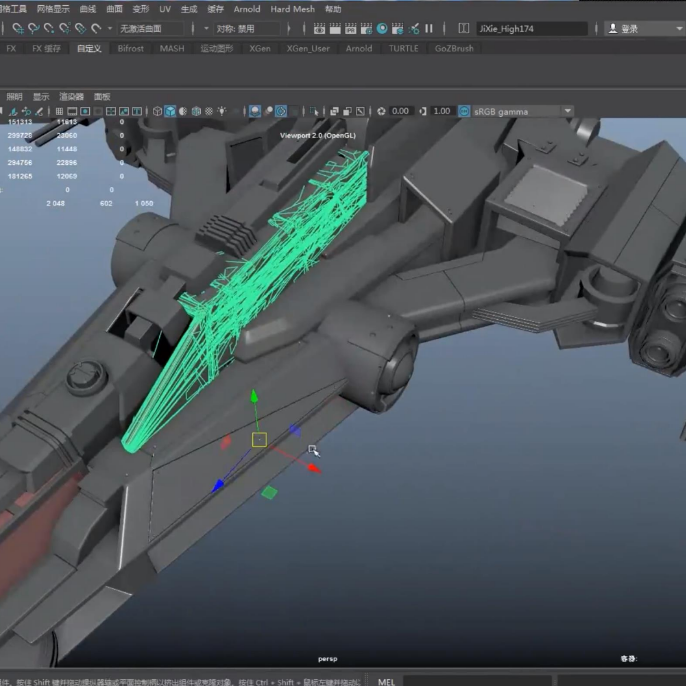Open the 渲染器 renderer panel menu
The image size is (686, 686).
click(71, 97)
